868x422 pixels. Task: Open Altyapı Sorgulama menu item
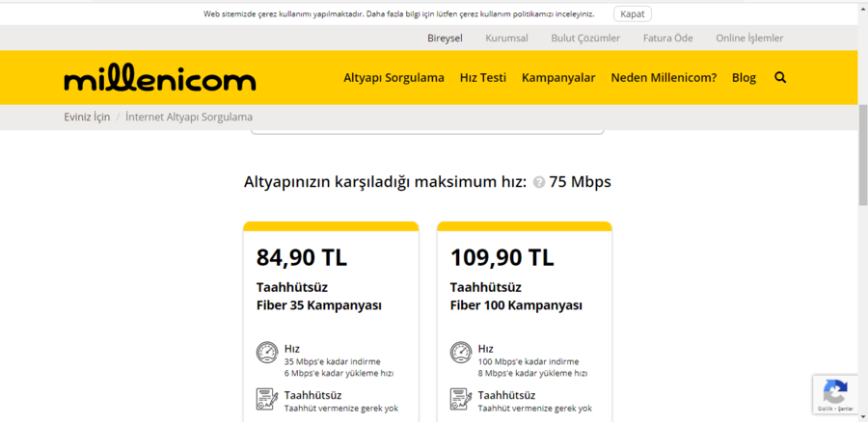click(394, 78)
